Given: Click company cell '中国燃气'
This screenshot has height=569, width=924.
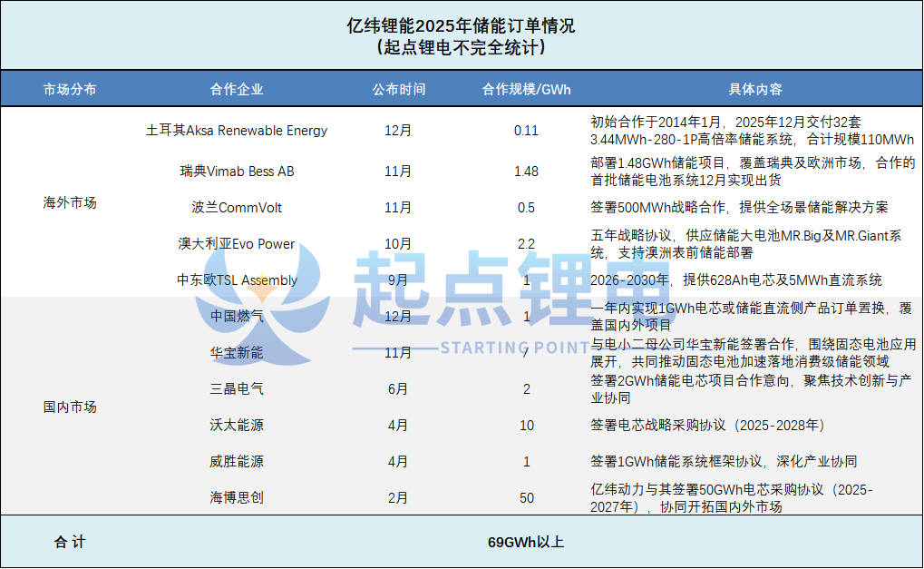Looking at the screenshot, I should point(237,317).
